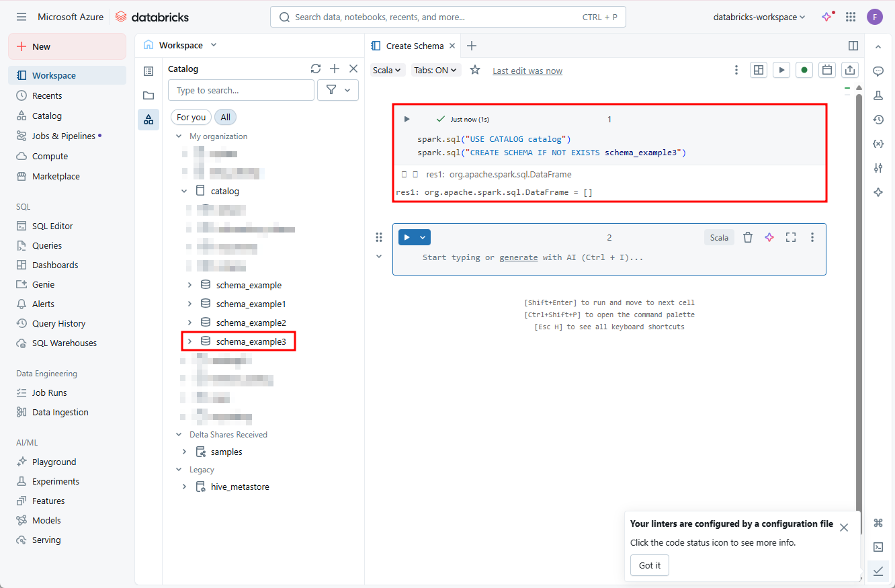Expand the schema_example3 tree node
Screen dimensions: 895x588
189,342
